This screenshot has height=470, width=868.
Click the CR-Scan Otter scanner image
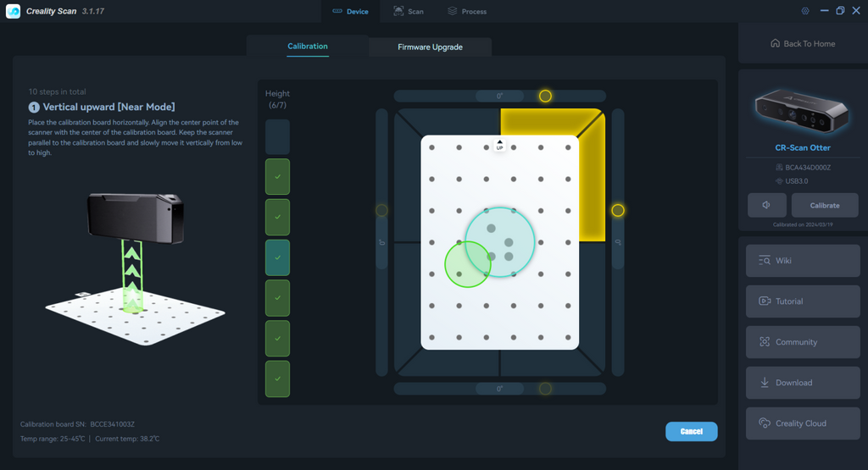(802, 112)
